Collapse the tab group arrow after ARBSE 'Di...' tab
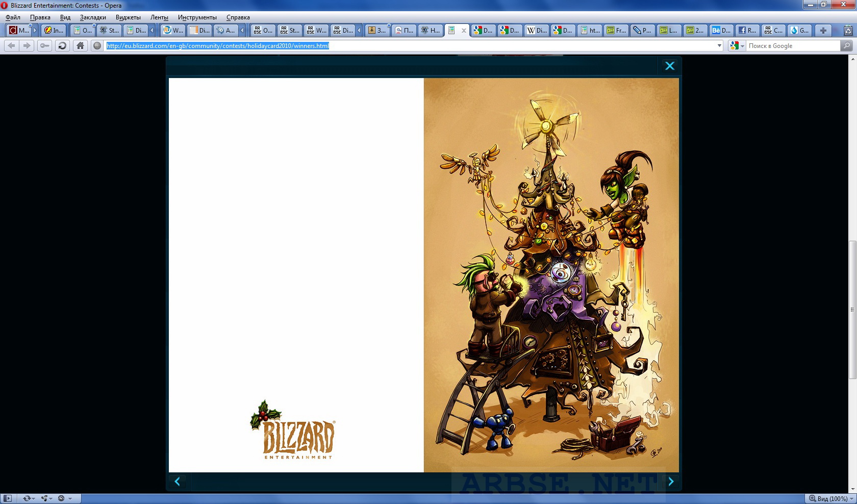The image size is (857, 504). pyautogui.click(x=359, y=31)
